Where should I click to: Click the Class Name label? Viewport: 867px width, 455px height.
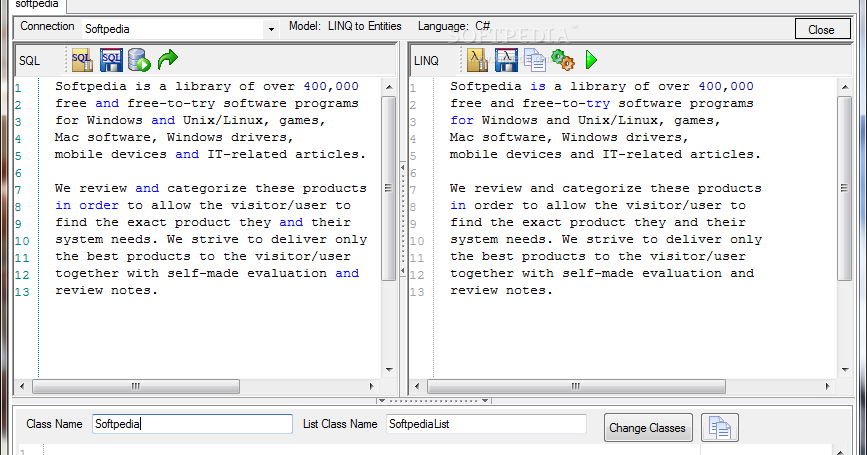[x=54, y=424]
